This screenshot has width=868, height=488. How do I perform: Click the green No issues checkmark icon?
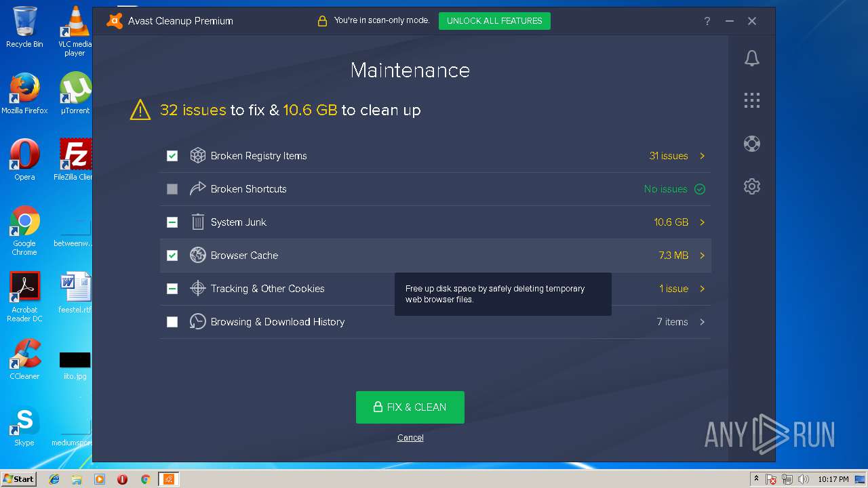click(x=700, y=189)
